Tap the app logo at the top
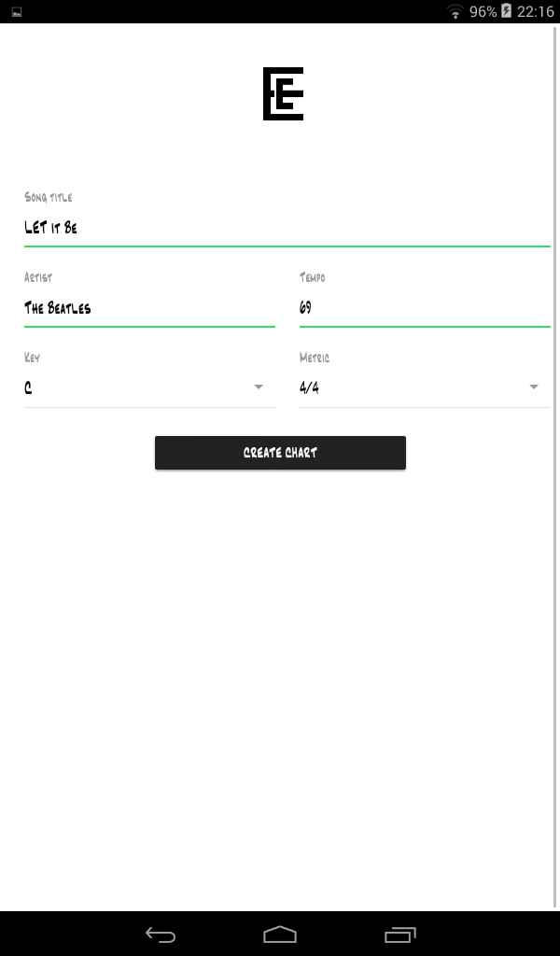 [284, 94]
